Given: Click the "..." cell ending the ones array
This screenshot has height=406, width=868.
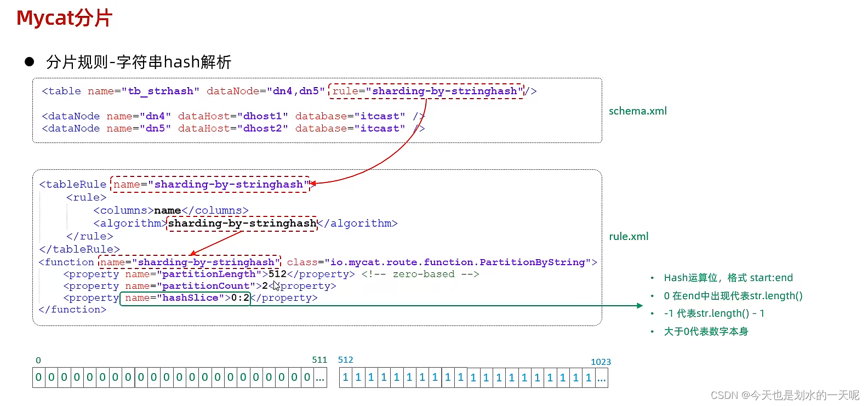Looking at the screenshot, I should [x=602, y=378].
